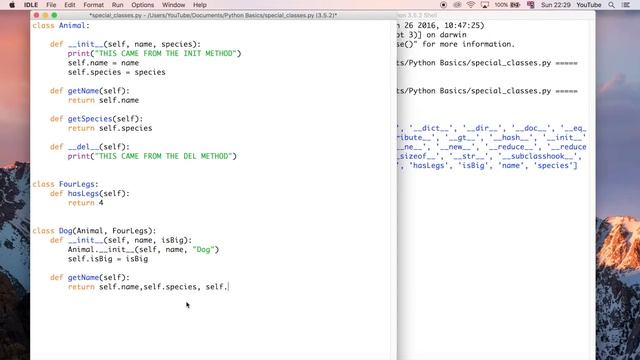The width and height of the screenshot is (640, 360).
Task: Click the 'class Animal:' line
Action: pyautogui.click(x=61, y=25)
